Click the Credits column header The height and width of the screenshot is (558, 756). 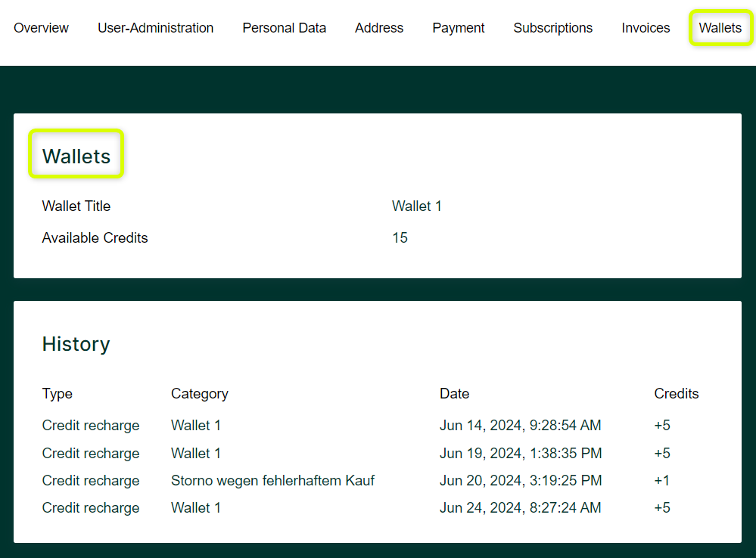[676, 394]
